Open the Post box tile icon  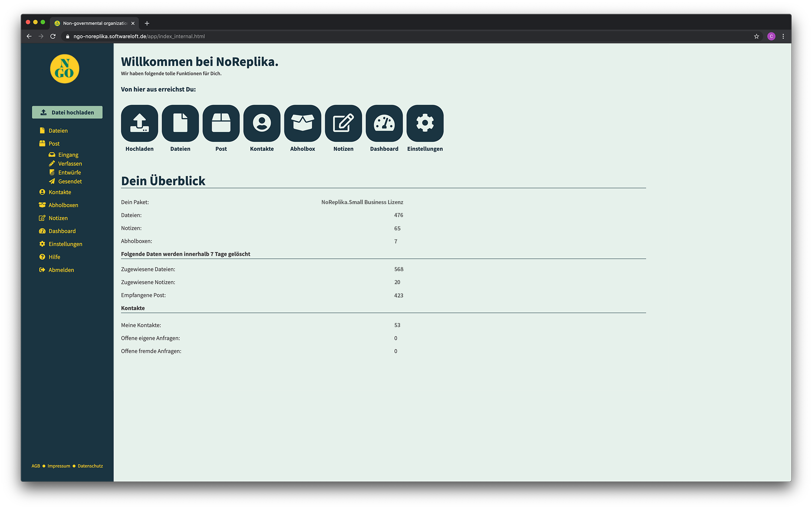tap(221, 123)
